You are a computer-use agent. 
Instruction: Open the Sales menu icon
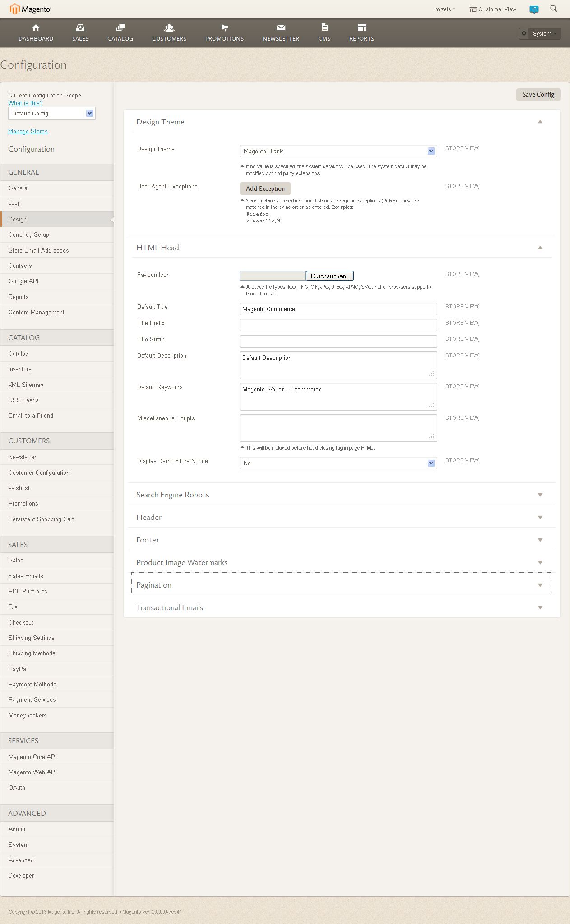80,28
